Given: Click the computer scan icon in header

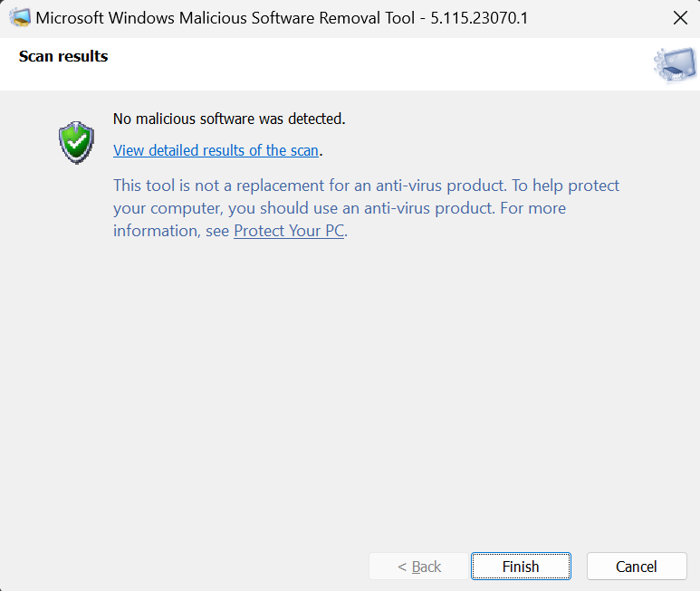Looking at the screenshot, I should [x=673, y=65].
